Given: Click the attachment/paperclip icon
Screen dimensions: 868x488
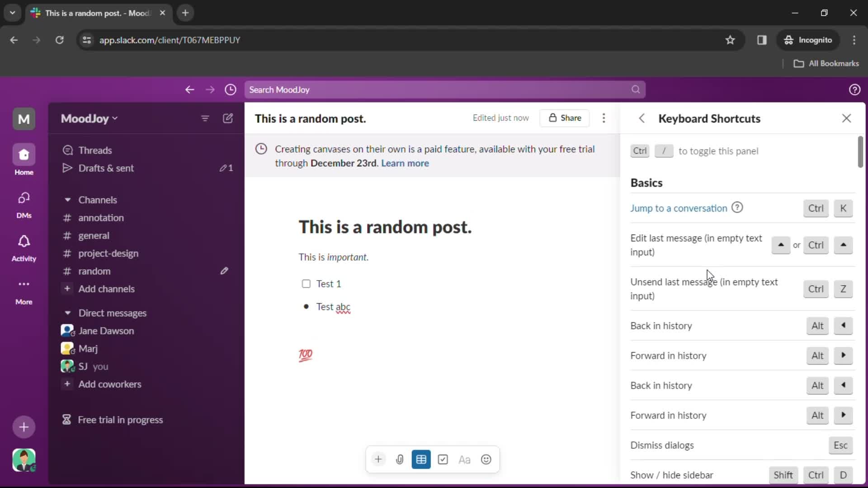Looking at the screenshot, I should [400, 460].
